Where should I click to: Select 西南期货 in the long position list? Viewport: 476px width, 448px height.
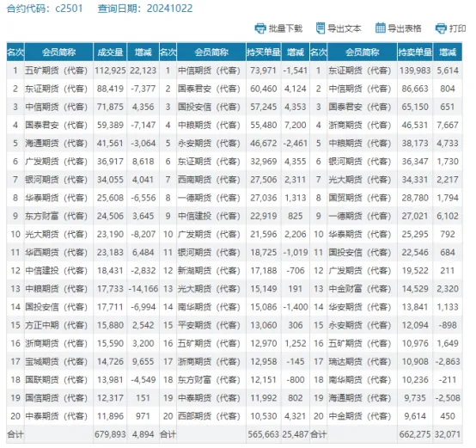[x=209, y=180]
